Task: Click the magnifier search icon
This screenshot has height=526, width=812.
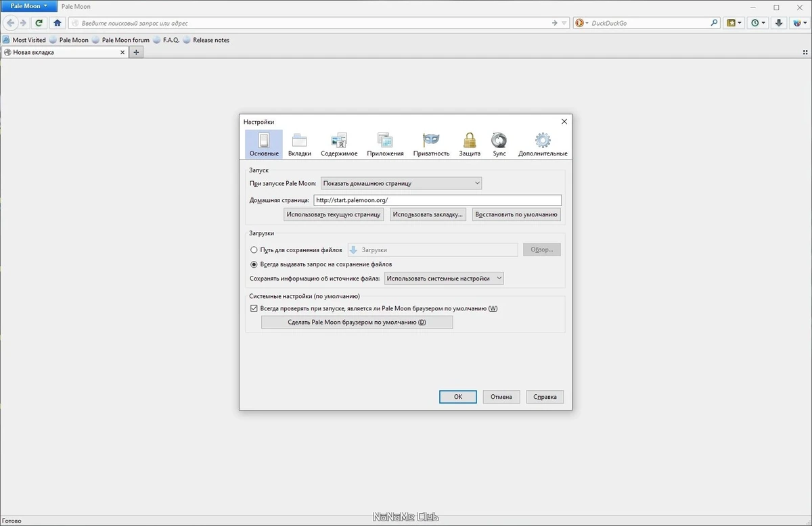Action: tap(715, 23)
